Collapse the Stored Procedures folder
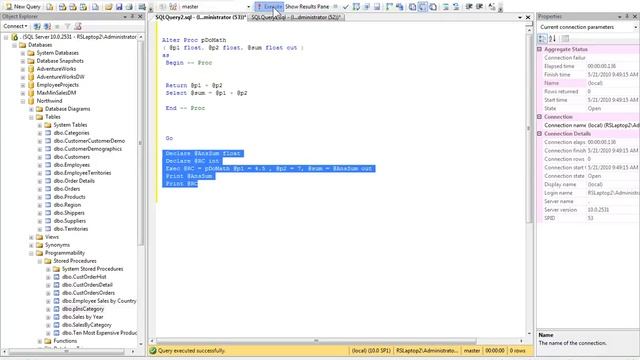This screenshot has width=640, height=360. (40, 261)
